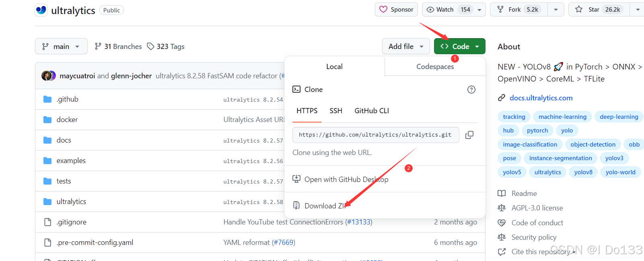The width and height of the screenshot is (644, 261).
Task: Click the link icon beside docs.ultralytics.com
Action: tap(502, 98)
